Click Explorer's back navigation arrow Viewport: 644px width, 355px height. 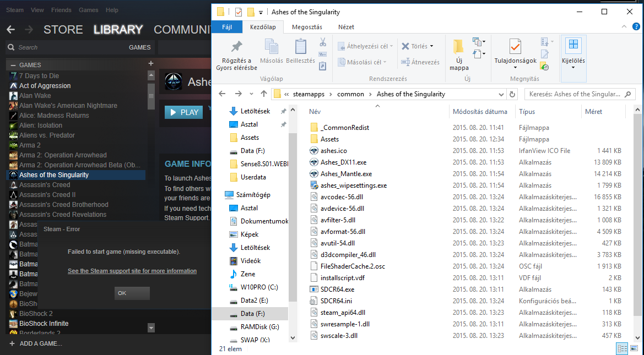coord(222,94)
